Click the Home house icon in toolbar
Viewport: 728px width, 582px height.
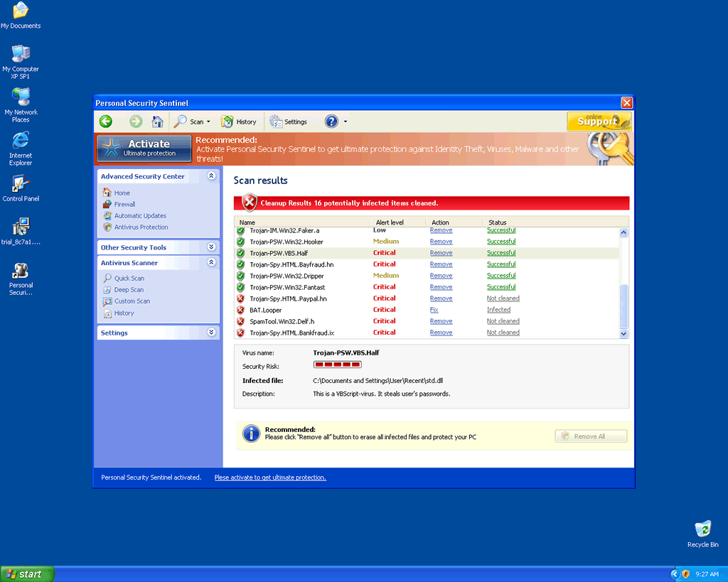pyautogui.click(x=158, y=122)
